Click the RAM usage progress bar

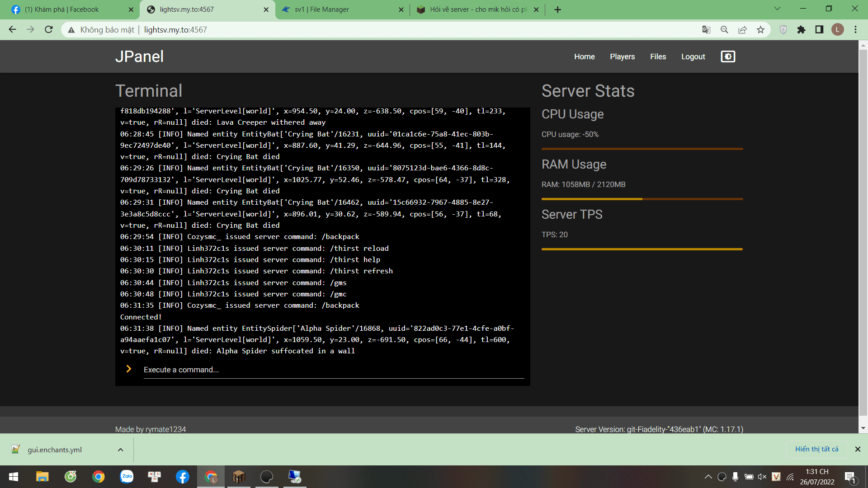coord(642,199)
